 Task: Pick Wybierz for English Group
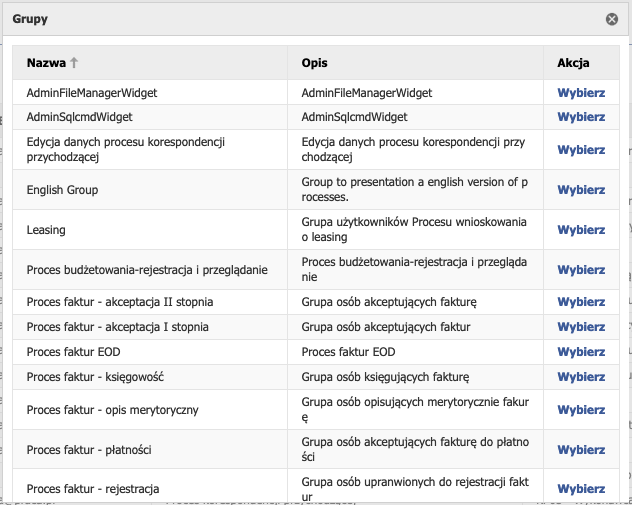[581, 190]
